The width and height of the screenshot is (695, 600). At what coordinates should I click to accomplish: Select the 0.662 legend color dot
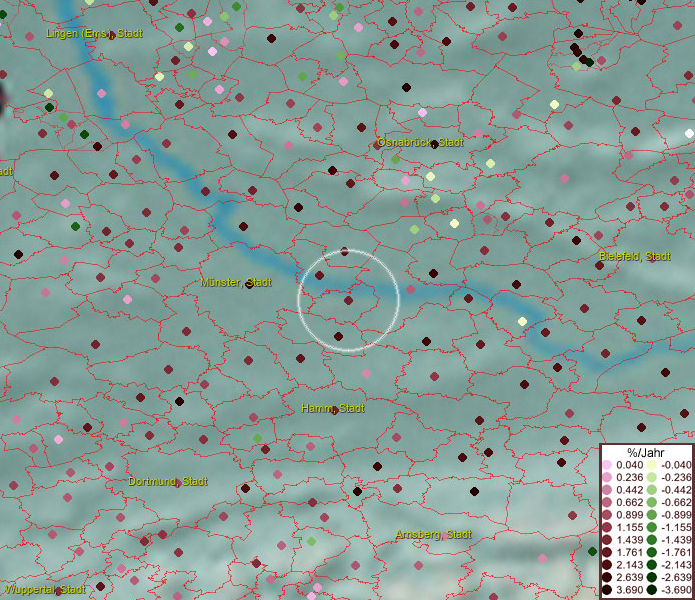pos(607,503)
